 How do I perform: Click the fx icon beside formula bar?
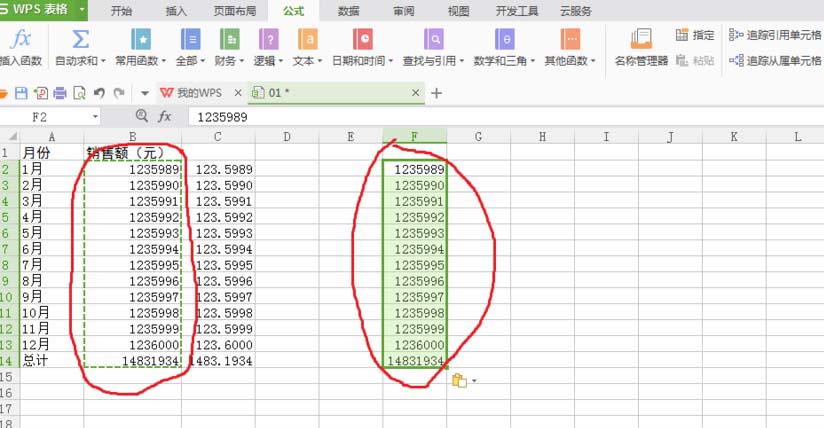(164, 116)
